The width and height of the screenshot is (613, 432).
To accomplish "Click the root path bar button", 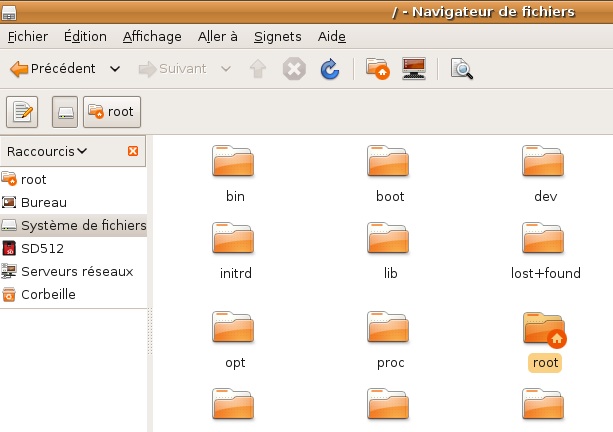I will click(x=111, y=112).
